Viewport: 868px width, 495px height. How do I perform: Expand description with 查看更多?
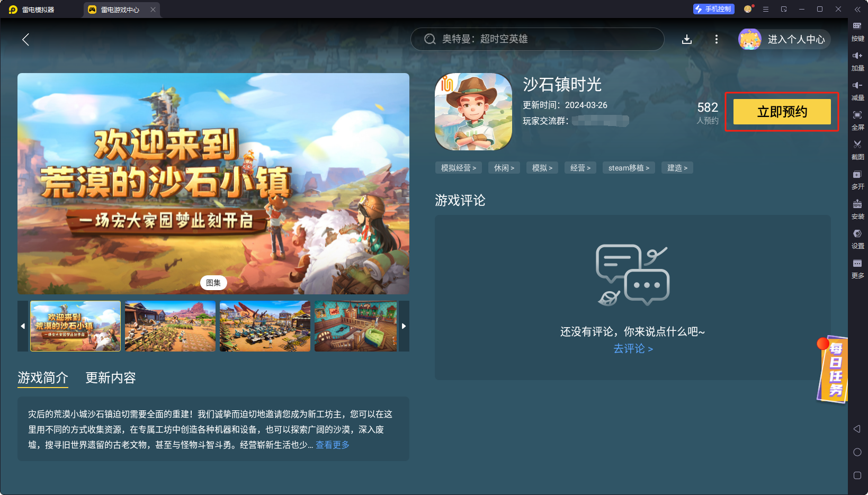[x=333, y=445]
